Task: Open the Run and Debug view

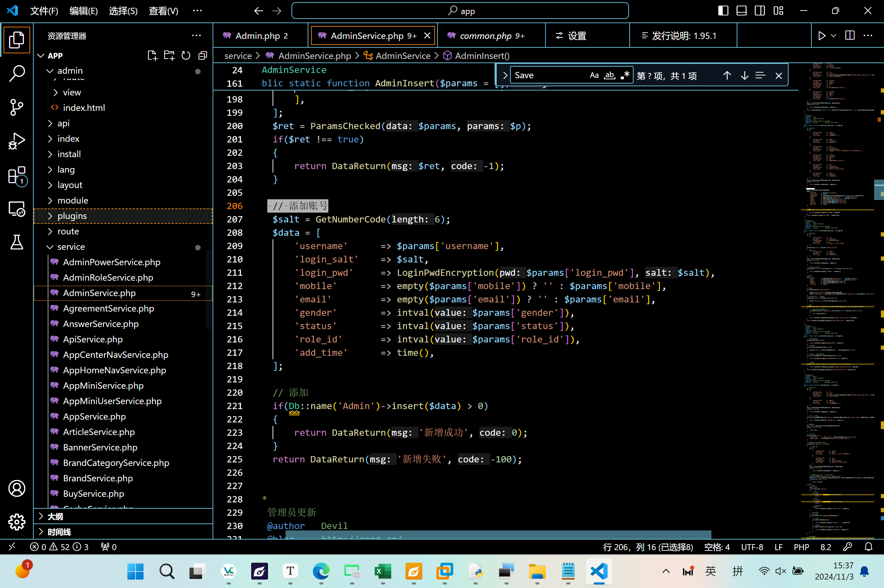Action: coord(16,141)
